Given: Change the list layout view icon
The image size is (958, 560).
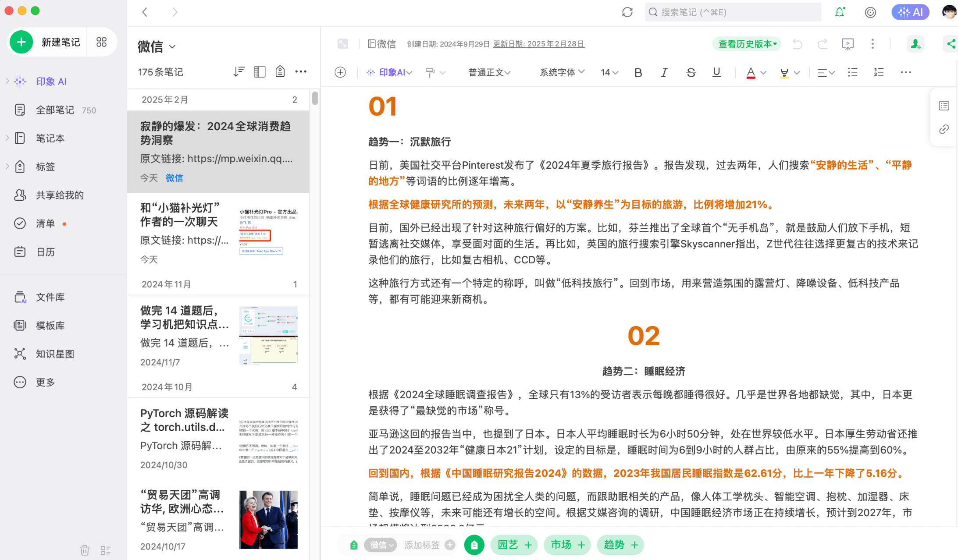Looking at the screenshot, I should coord(260,72).
